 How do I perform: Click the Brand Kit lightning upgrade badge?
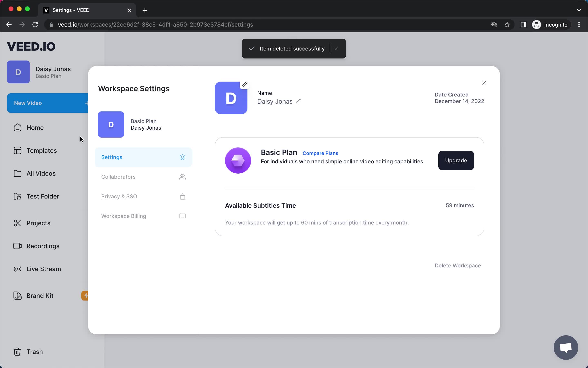click(85, 295)
